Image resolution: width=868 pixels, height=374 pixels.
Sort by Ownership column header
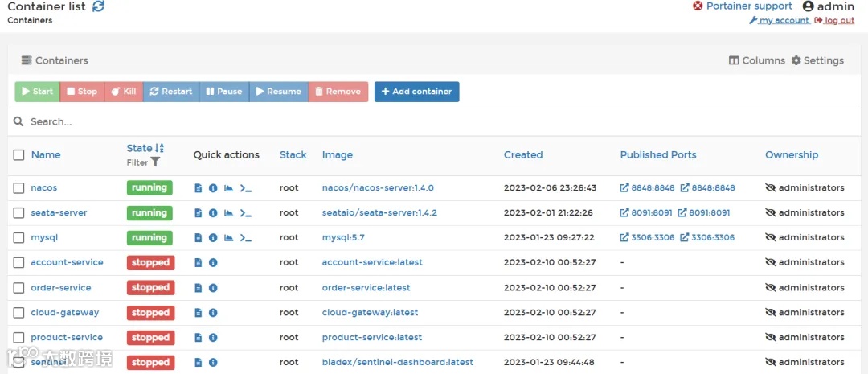pyautogui.click(x=792, y=154)
